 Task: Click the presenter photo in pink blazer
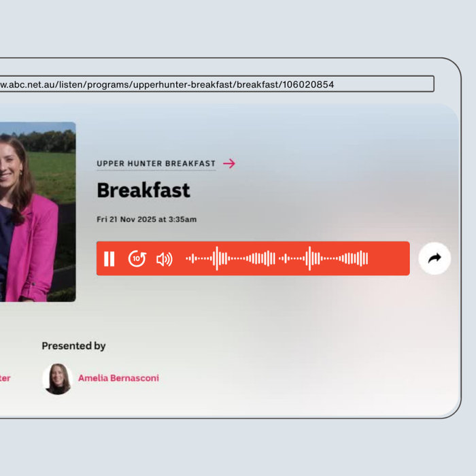pyautogui.click(x=37, y=212)
